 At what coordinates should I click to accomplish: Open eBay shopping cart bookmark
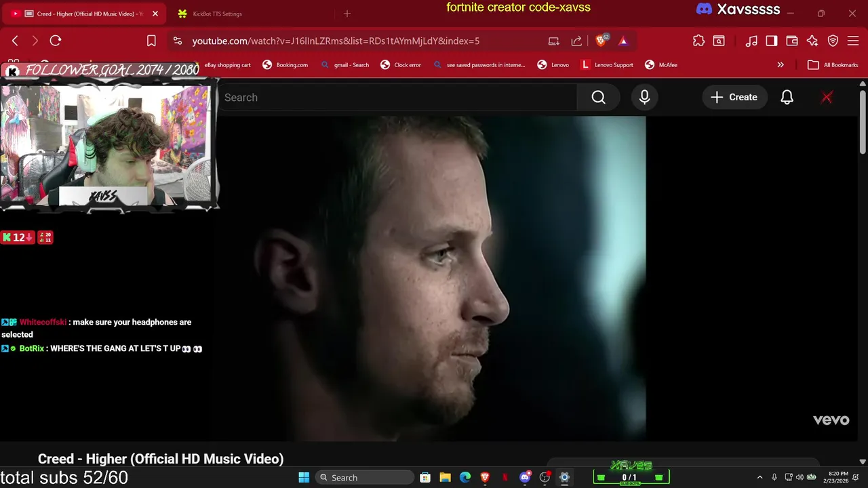(x=228, y=65)
